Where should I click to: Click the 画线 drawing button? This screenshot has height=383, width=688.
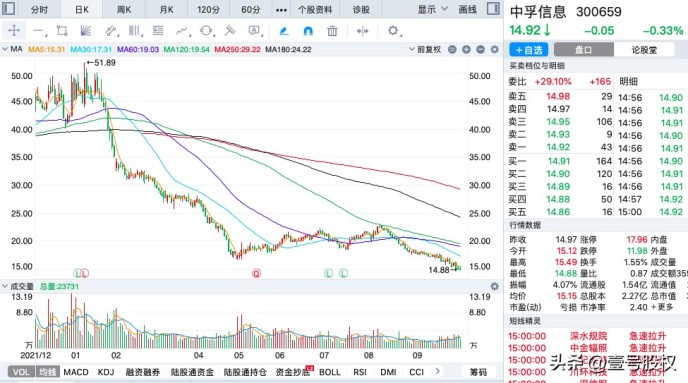pyautogui.click(x=467, y=9)
